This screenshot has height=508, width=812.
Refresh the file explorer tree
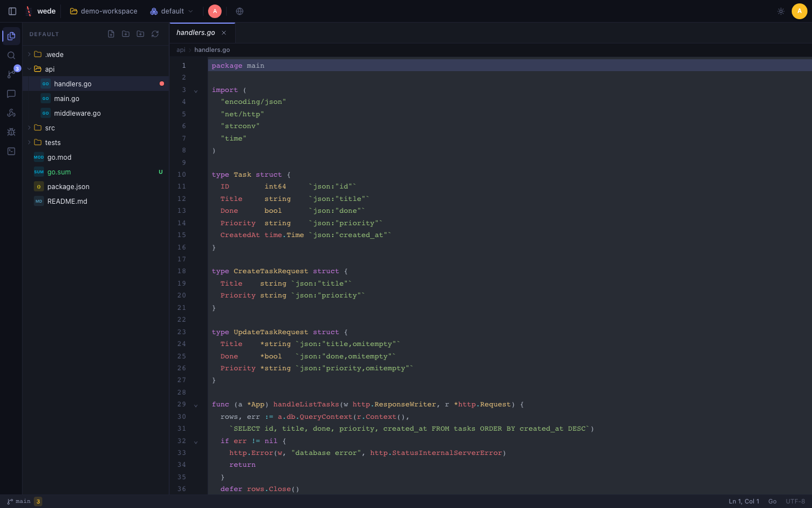click(155, 34)
